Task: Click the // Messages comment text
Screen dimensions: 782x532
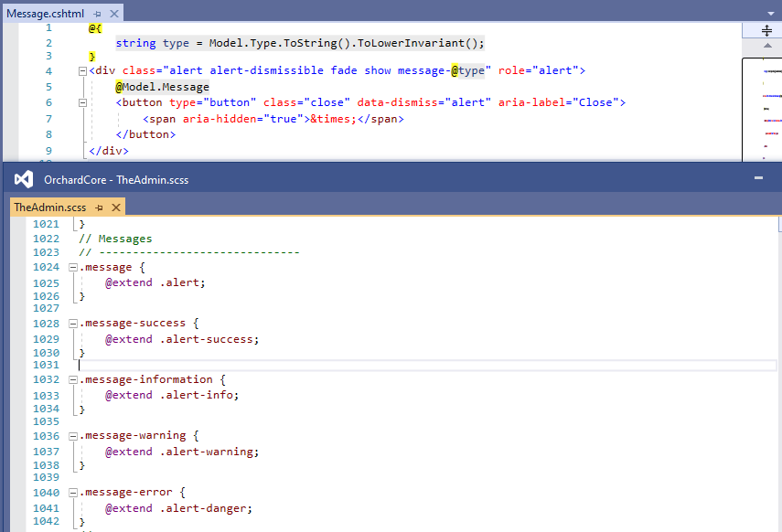Action: pos(115,239)
